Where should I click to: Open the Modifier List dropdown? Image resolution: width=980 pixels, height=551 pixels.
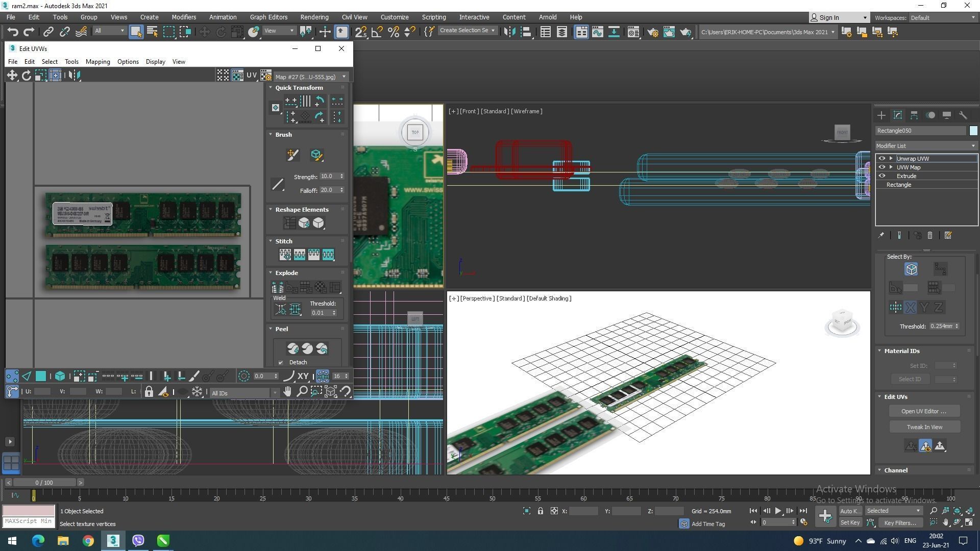click(x=926, y=146)
